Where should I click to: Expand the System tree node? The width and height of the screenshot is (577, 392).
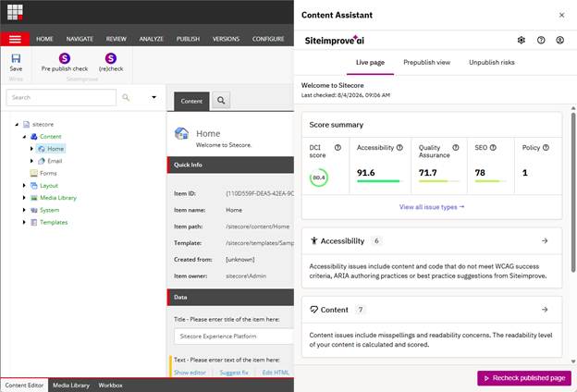24,210
